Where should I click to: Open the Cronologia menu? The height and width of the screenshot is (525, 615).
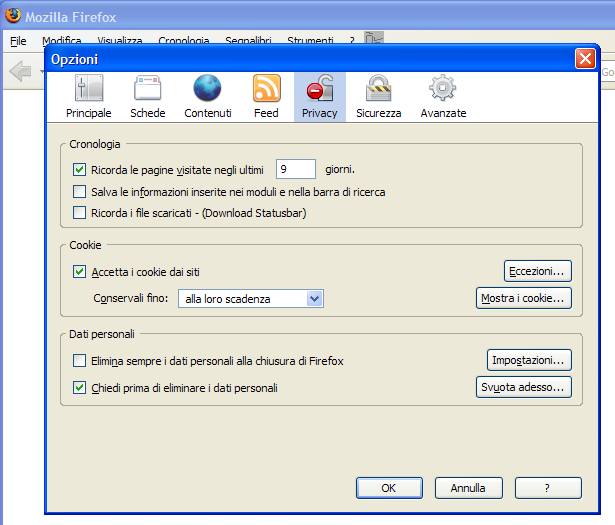click(x=184, y=40)
